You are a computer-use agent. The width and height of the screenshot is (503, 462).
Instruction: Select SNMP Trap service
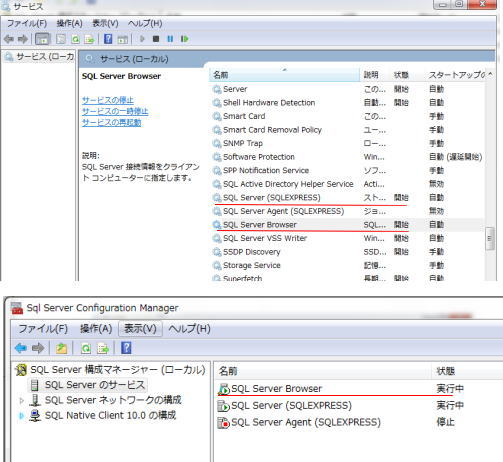click(x=347, y=143)
